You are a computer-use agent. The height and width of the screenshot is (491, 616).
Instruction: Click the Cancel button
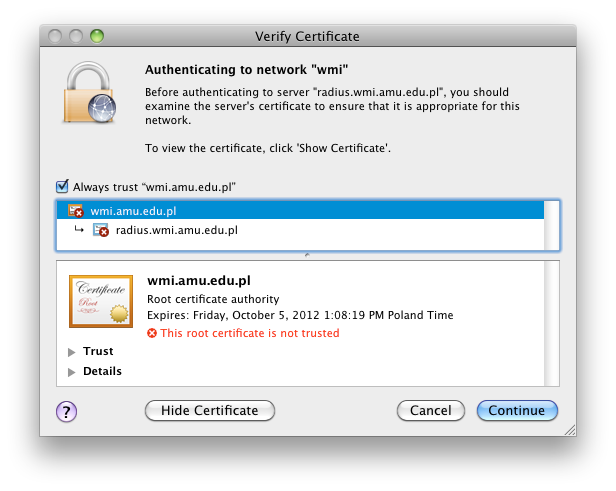[x=431, y=410]
